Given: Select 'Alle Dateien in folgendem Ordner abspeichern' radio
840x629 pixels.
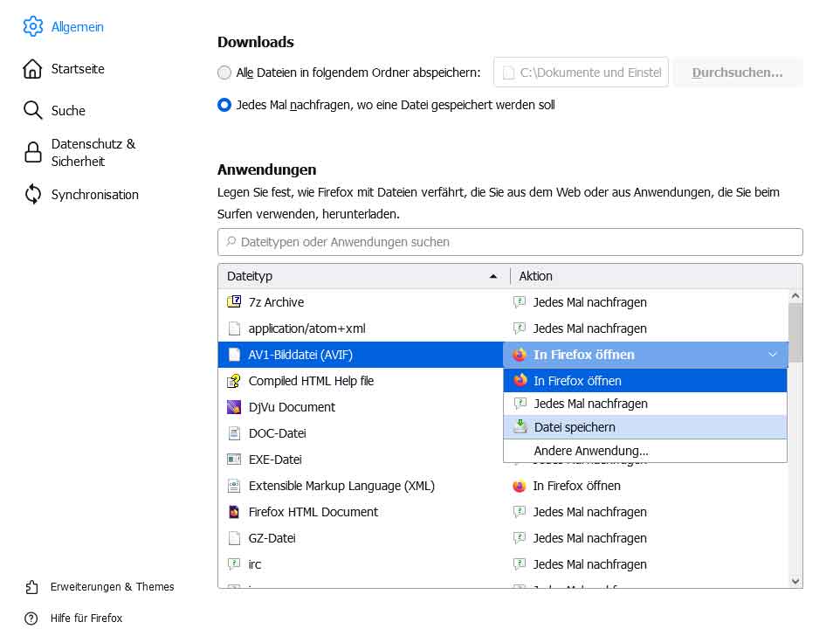Looking at the screenshot, I should tap(224, 73).
